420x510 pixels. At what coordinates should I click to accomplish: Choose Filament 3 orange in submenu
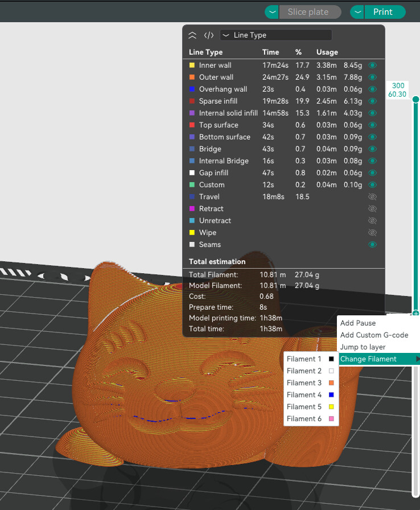pos(311,383)
